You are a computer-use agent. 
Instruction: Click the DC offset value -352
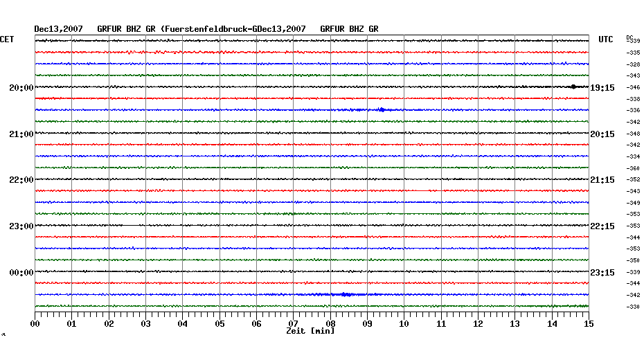point(634,179)
